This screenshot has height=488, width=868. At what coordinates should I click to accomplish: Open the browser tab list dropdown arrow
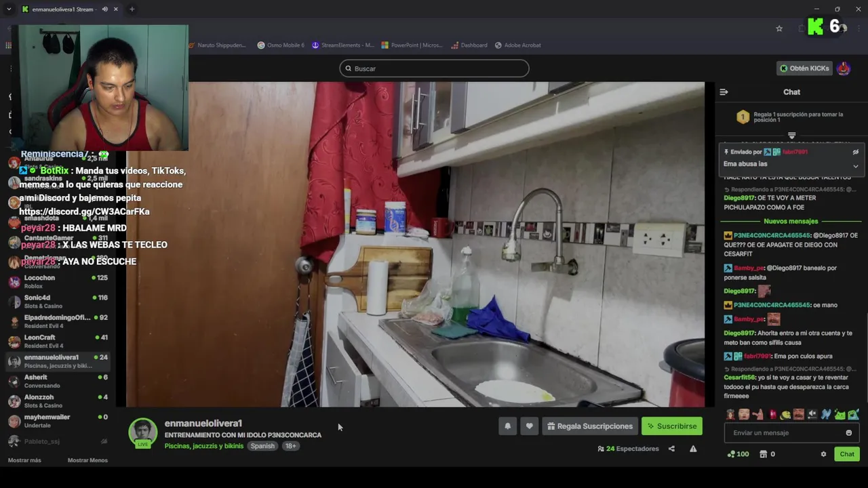[x=9, y=9]
